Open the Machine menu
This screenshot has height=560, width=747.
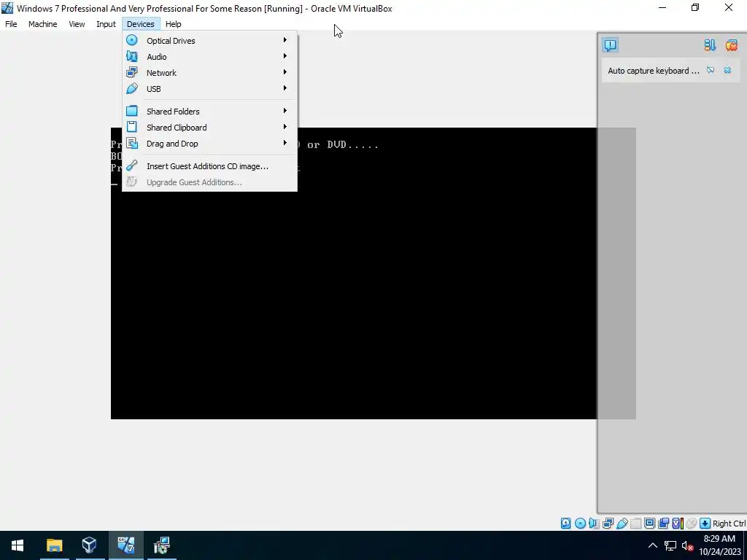click(42, 24)
